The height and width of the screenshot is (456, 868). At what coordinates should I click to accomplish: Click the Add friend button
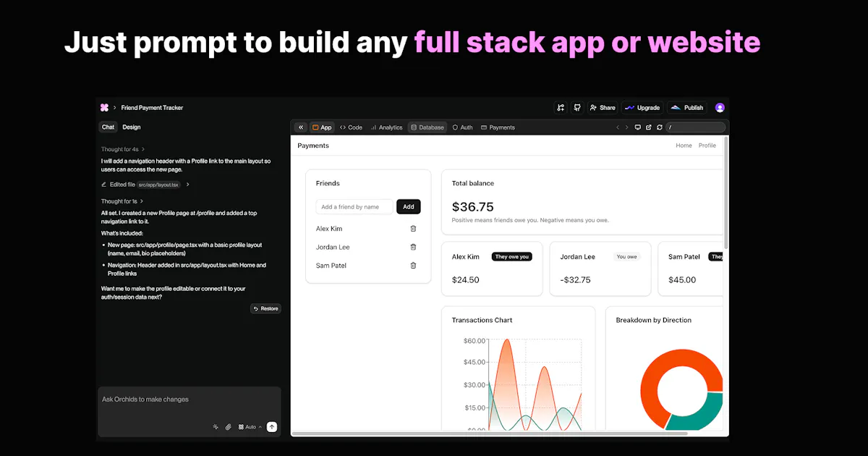point(409,207)
